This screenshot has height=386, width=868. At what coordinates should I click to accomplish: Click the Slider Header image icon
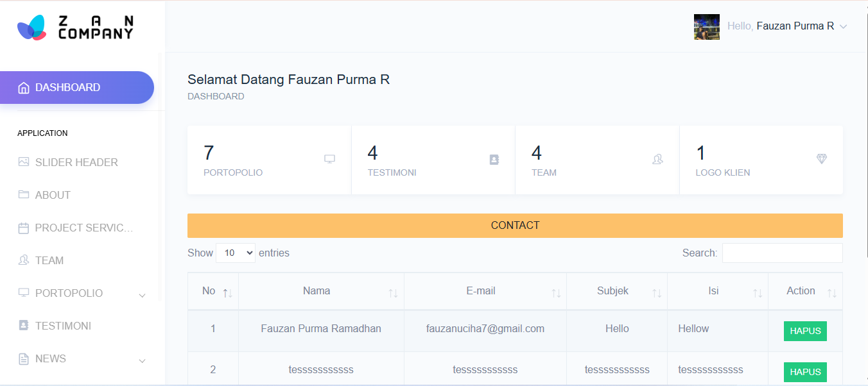coord(24,162)
